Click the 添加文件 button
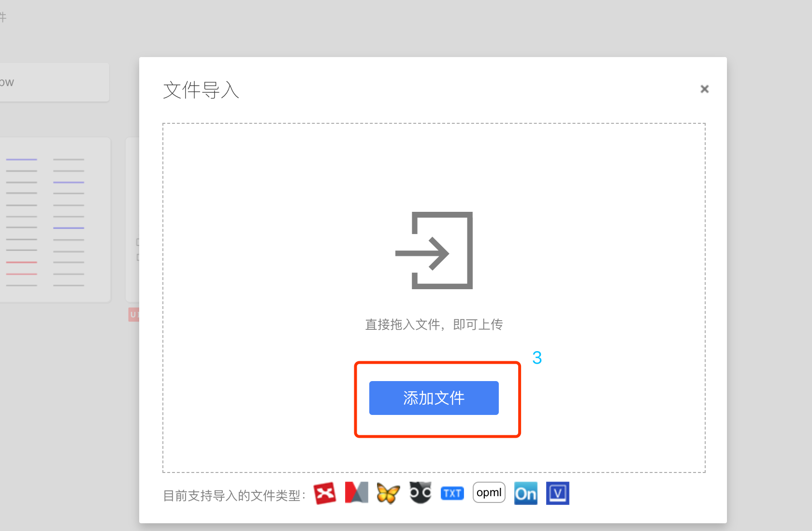Viewport: 812px width, 531px height. coord(434,398)
